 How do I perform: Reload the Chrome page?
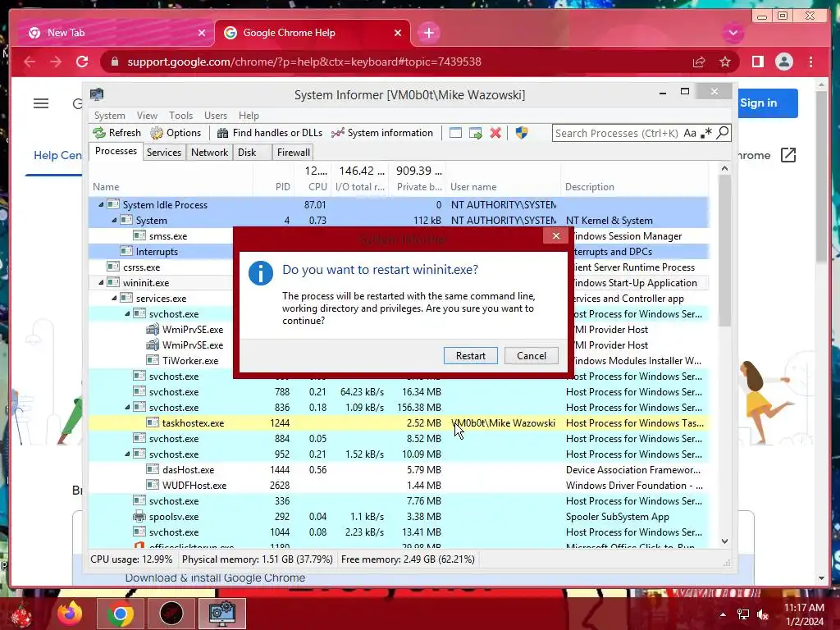coord(82,62)
